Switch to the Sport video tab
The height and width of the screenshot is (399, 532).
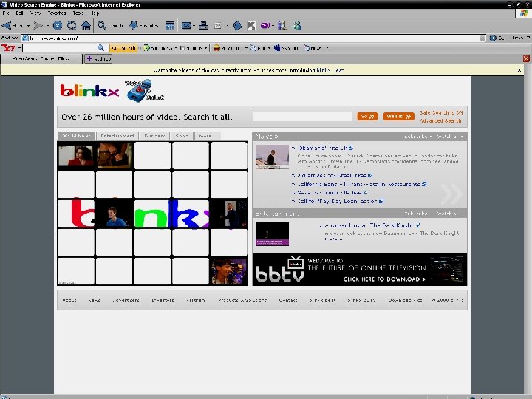coord(182,136)
